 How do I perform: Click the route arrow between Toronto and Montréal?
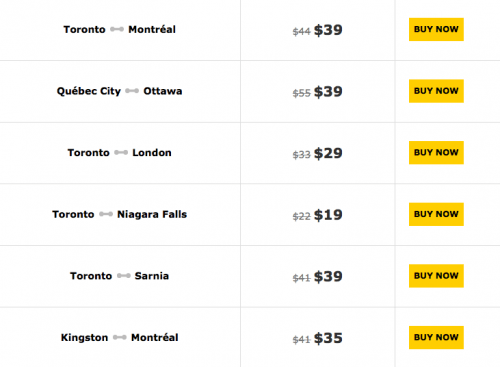[x=117, y=29]
